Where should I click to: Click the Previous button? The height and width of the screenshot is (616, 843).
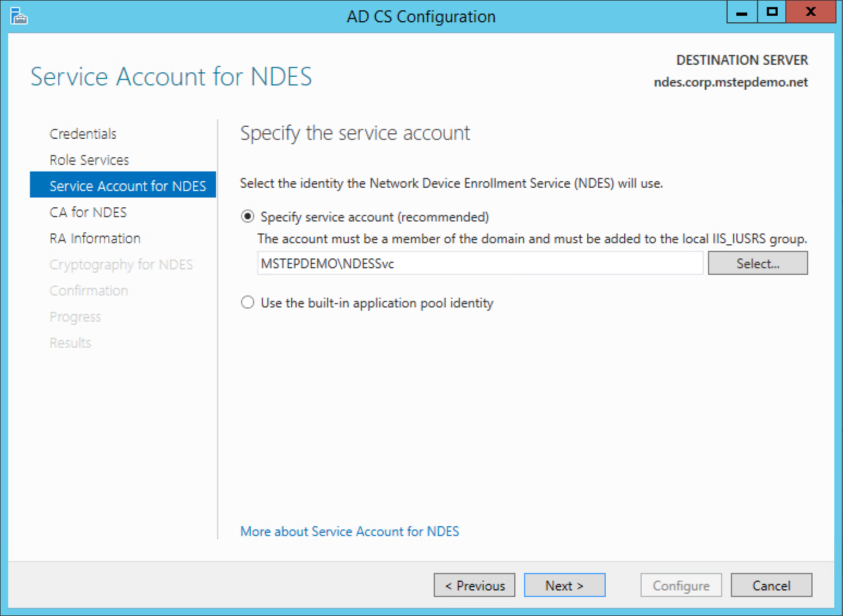point(474,585)
